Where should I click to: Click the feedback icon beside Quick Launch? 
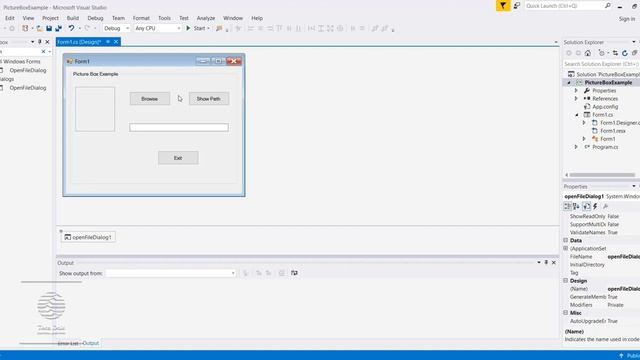click(517, 6)
